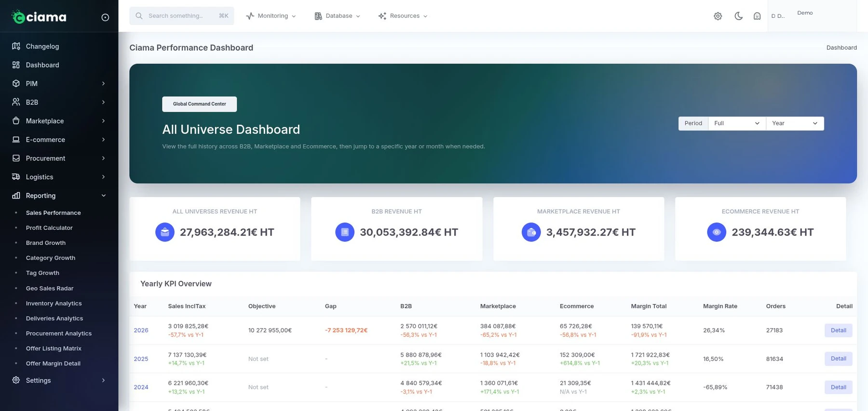Open Deliveries Analytics report
The height and width of the screenshot is (411, 868).
click(54, 318)
